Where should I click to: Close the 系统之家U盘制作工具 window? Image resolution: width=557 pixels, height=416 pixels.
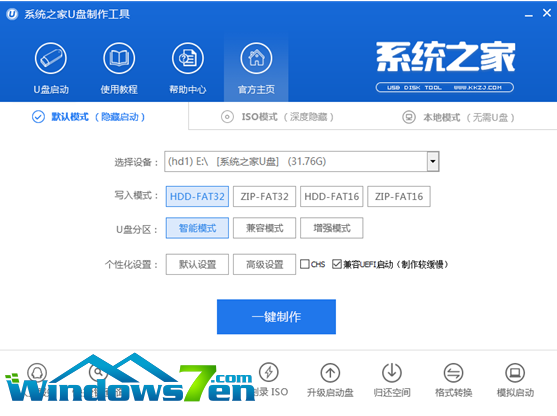click(x=547, y=13)
